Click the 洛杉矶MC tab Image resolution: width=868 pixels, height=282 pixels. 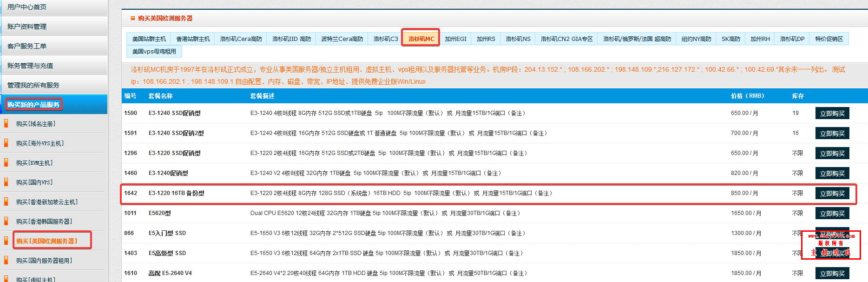point(421,39)
